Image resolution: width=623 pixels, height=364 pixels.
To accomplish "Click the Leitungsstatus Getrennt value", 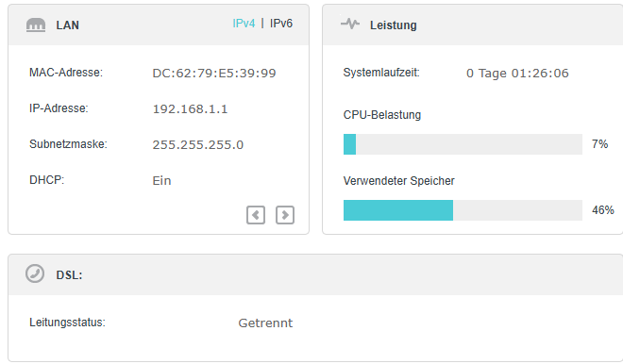I will pos(265,323).
